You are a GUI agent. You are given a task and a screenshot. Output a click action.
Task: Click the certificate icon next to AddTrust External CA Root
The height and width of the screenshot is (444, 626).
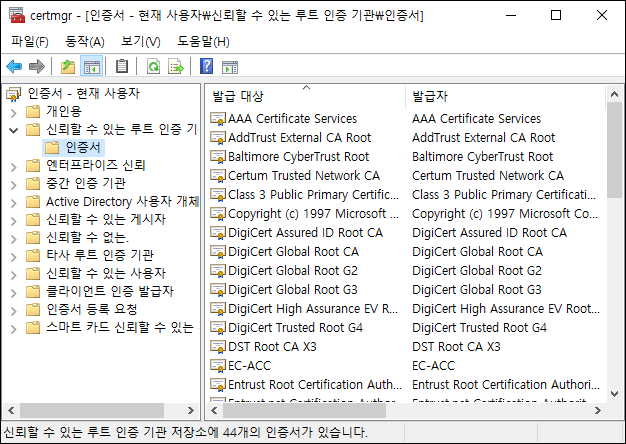(218, 138)
